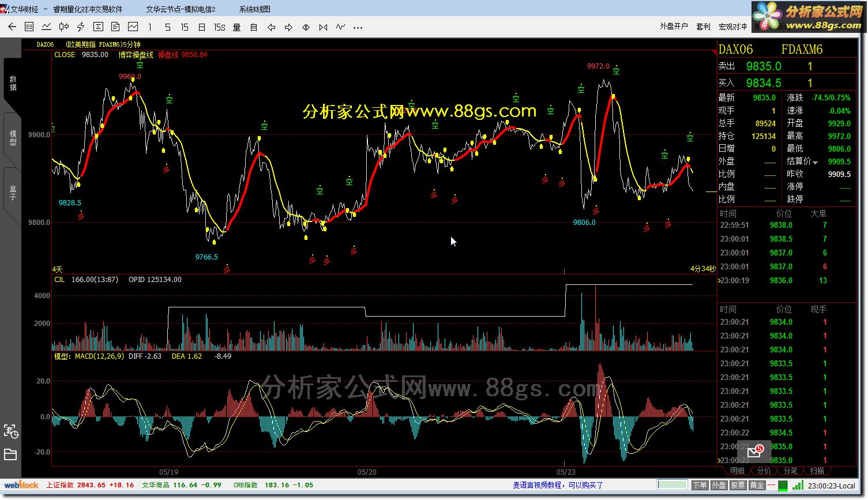
Task: Click the webstock logo
Action: pos(21,485)
